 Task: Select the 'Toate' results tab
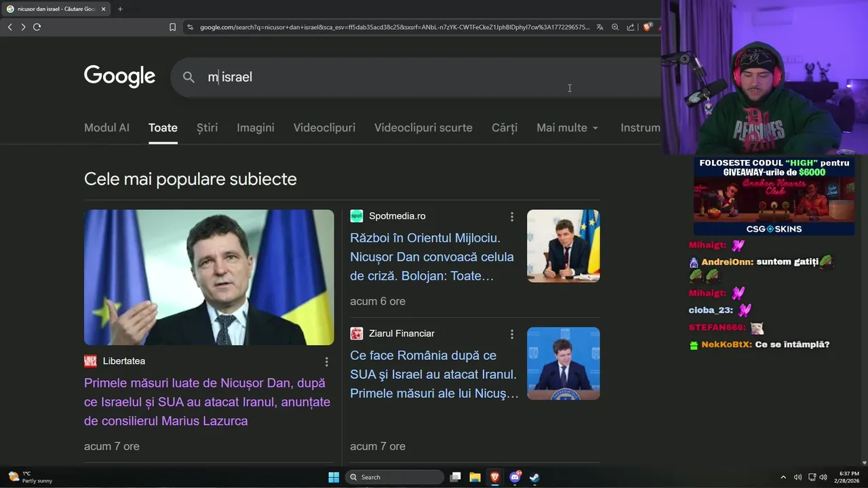(163, 127)
